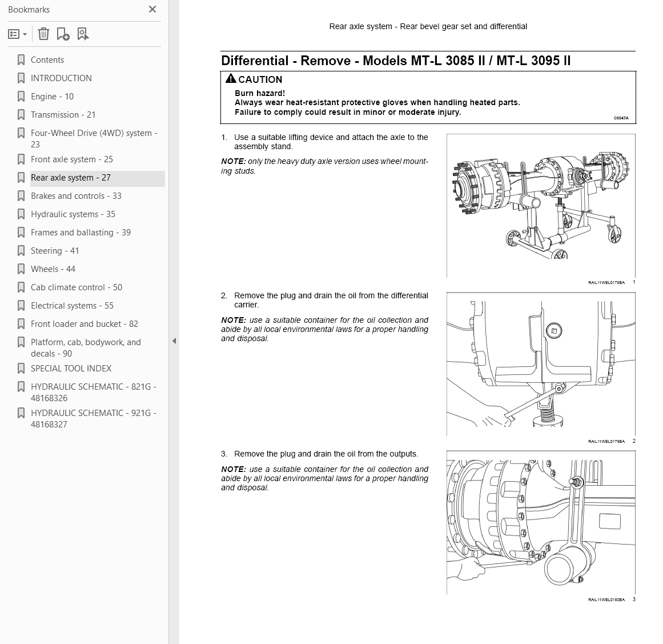Click the bookmark icon beside Contents
663x644 pixels.
[21, 60]
